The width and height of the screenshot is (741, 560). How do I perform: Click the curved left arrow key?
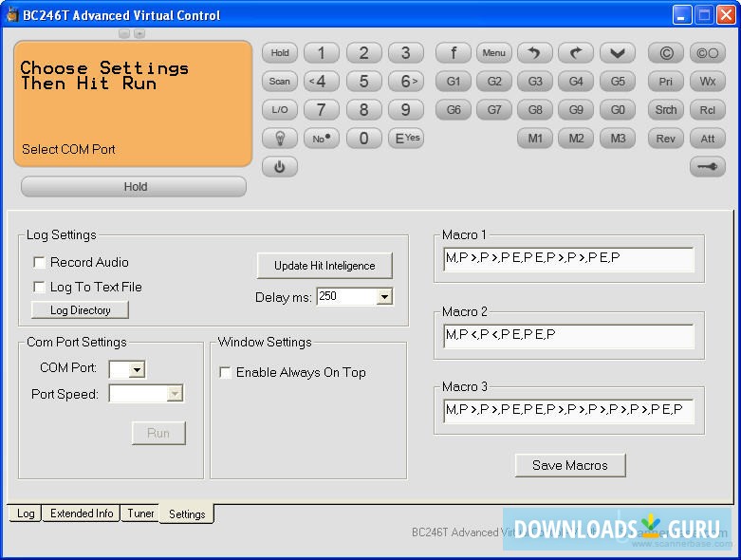coord(535,53)
